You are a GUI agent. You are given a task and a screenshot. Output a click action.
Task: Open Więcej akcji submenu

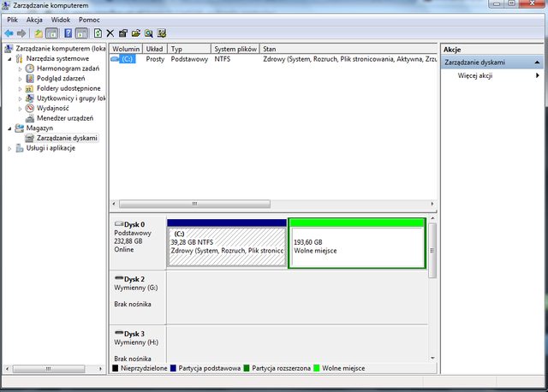pyautogui.click(x=475, y=75)
